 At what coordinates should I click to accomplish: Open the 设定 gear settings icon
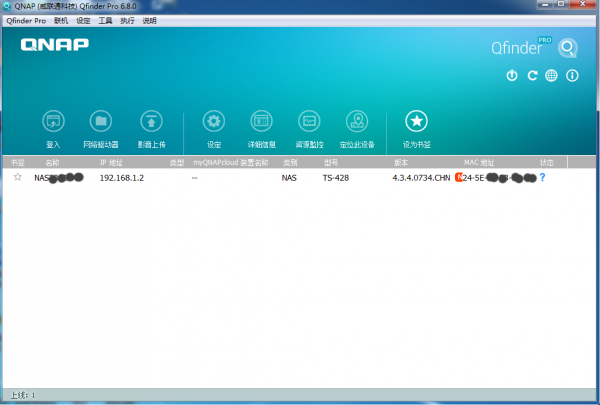point(213,122)
